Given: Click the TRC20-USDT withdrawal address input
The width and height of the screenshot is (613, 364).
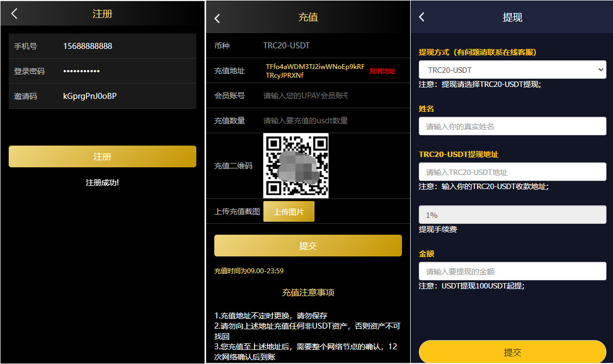Looking at the screenshot, I should point(512,172).
